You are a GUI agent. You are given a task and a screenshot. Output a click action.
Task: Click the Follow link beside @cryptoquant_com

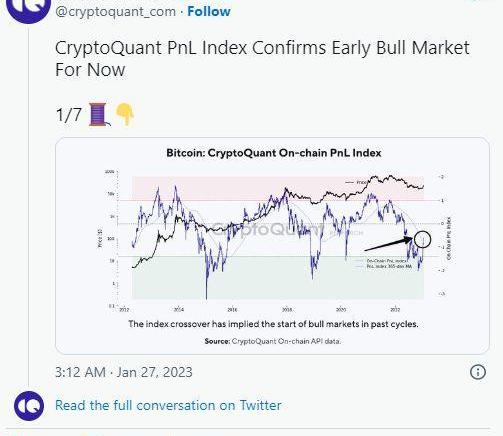(209, 11)
